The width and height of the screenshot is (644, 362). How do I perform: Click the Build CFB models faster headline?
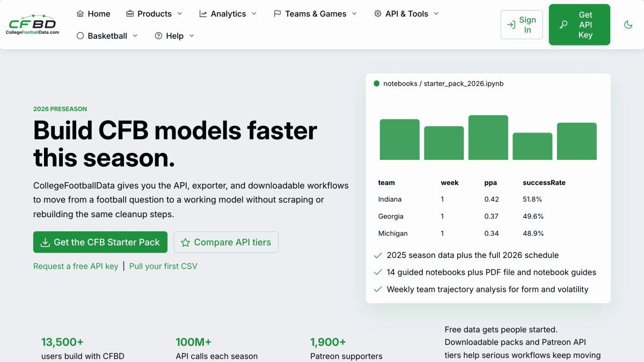pyautogui.click(x=175, y=144)
